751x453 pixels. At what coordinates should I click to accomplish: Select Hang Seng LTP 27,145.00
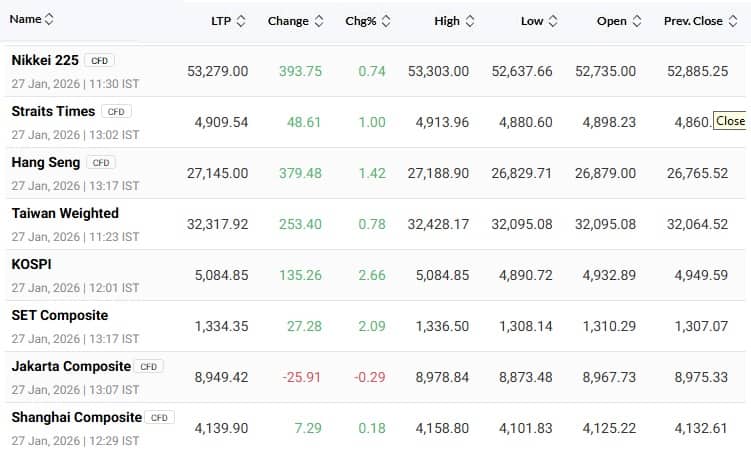pyautogui.click(x=217, y=173)
